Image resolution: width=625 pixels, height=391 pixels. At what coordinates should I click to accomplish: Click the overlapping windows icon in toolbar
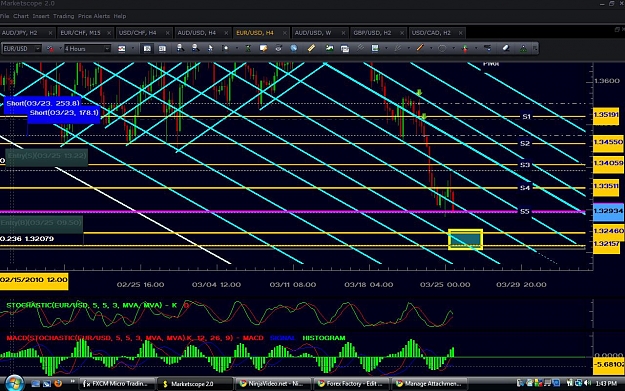[345, 48]
